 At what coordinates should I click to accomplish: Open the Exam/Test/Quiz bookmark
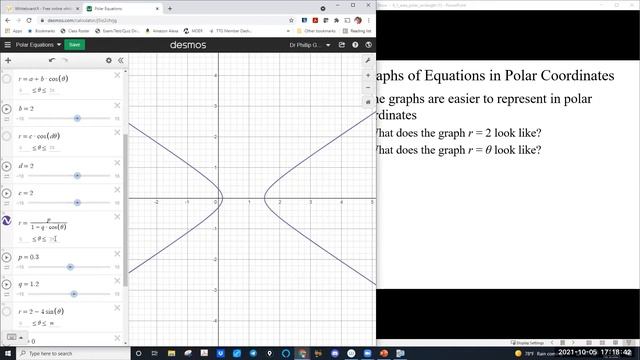tap(118, 31)
